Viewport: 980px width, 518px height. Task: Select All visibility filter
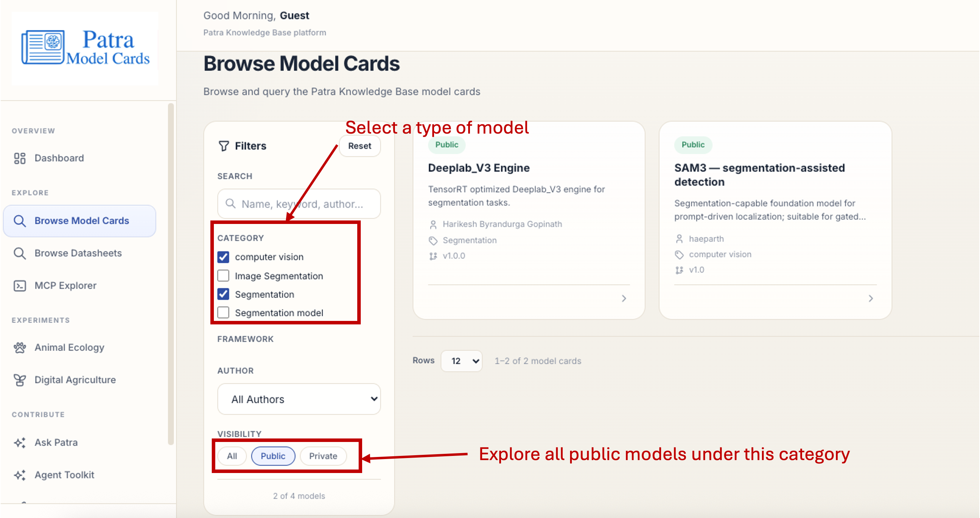(x=232, y=456)
